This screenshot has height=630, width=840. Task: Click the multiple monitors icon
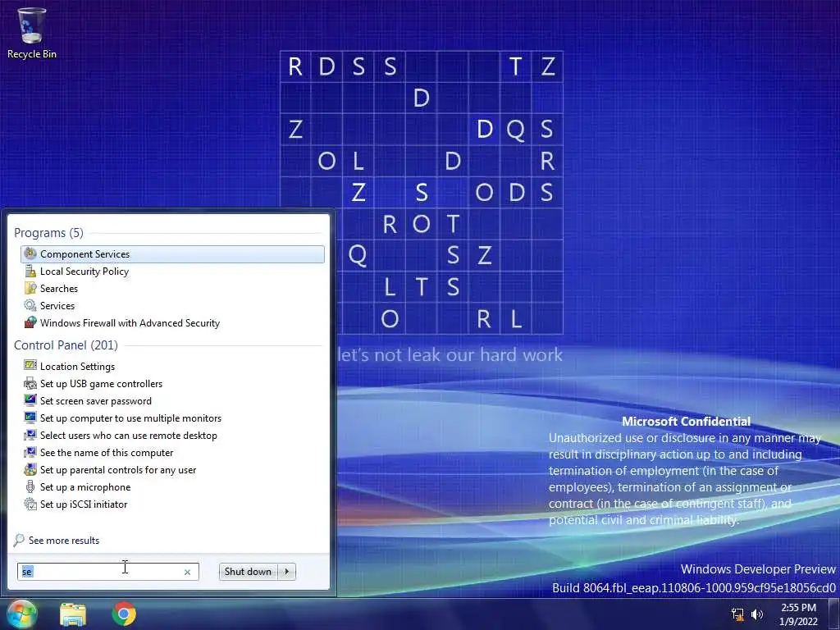point(30,418)
